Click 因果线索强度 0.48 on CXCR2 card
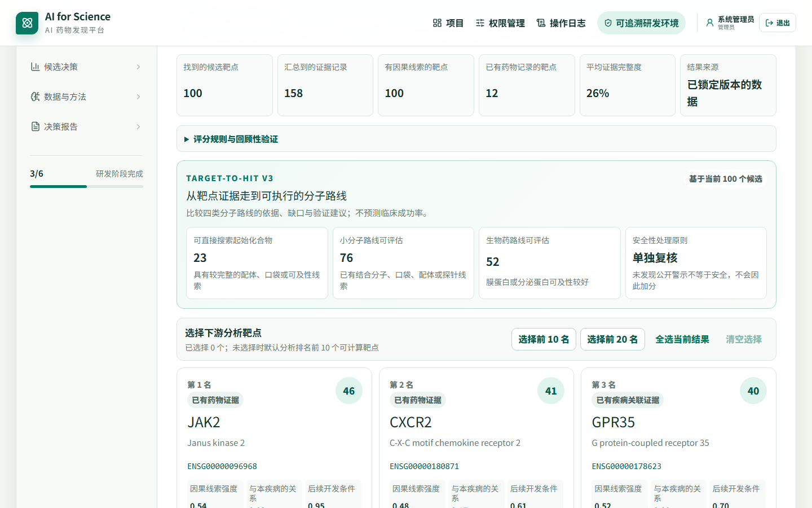Viewport: 812px width, 508px height. [x=417, y=495]
